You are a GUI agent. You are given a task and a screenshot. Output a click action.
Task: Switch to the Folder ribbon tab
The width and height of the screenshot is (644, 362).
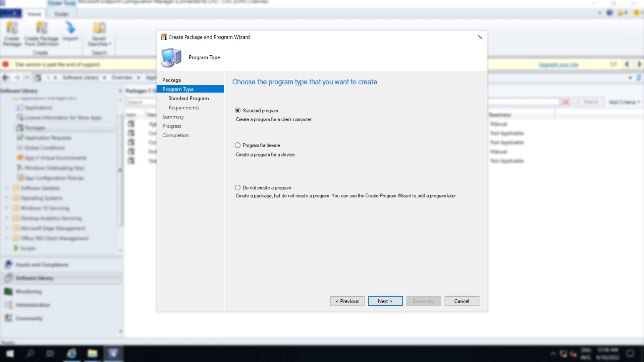pyautogui.click(x=61, y=14)
